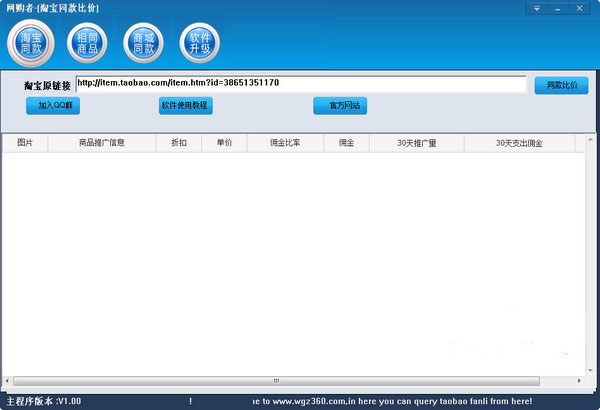Viewport: 600px width, 410px height.
Task: Sort by 佣金比率 column header
Action: pyautogui.click(x=285, y=143)
